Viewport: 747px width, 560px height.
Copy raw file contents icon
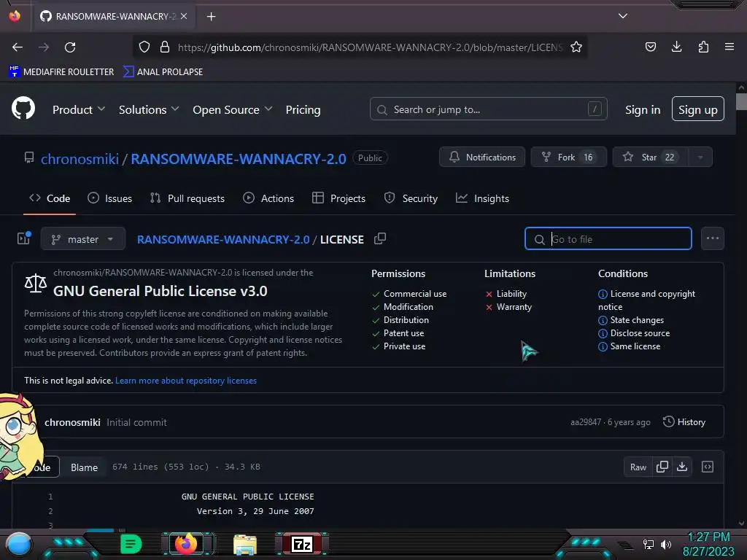(662, 467)
